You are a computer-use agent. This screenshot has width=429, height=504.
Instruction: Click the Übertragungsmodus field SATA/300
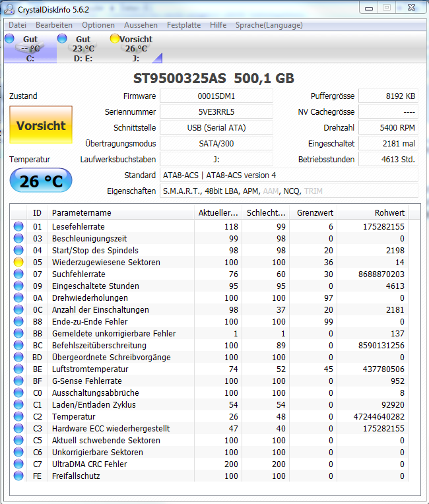click(216, 143)
